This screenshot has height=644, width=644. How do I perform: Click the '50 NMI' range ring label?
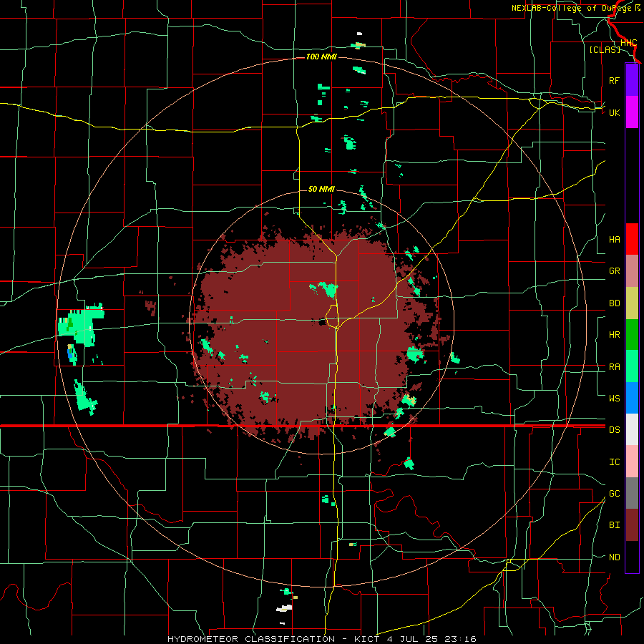321,190
